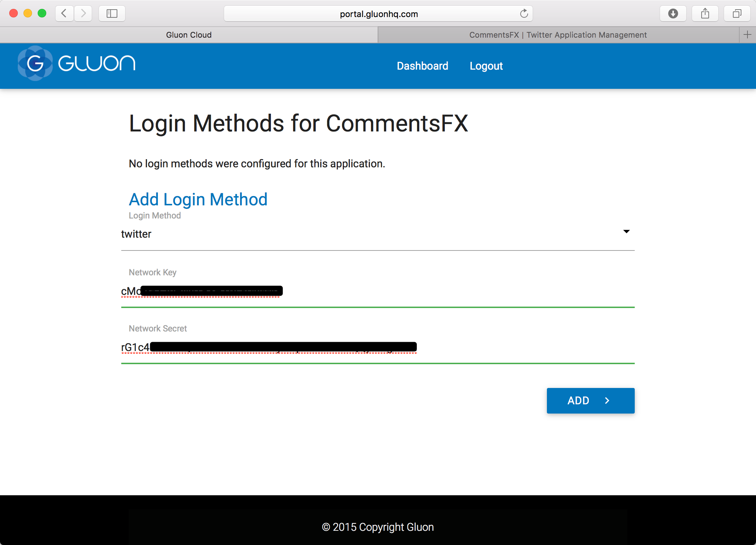
Task: Click the Network Secret label
Action: click(x=158, y=328)
